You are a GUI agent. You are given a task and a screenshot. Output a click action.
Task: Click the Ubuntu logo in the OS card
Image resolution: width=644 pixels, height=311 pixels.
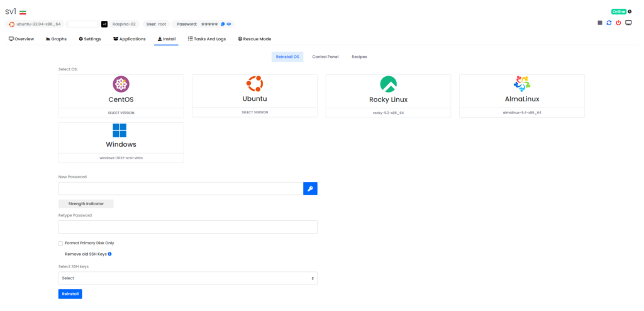click(255, 84)
